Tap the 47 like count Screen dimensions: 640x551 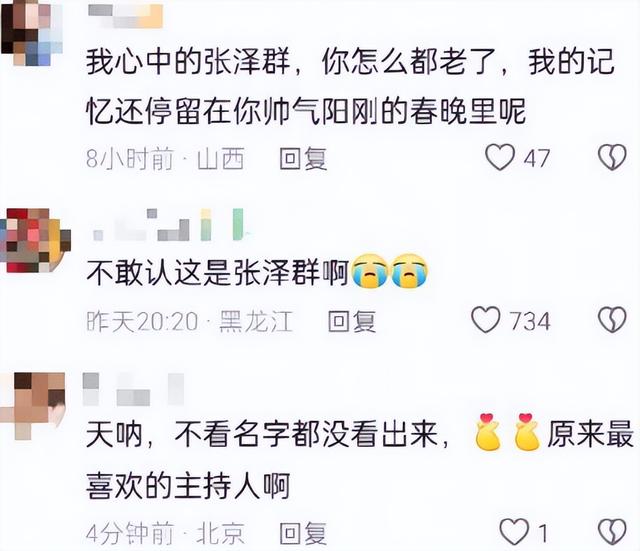pyautogui.click(x=537, y=158)
